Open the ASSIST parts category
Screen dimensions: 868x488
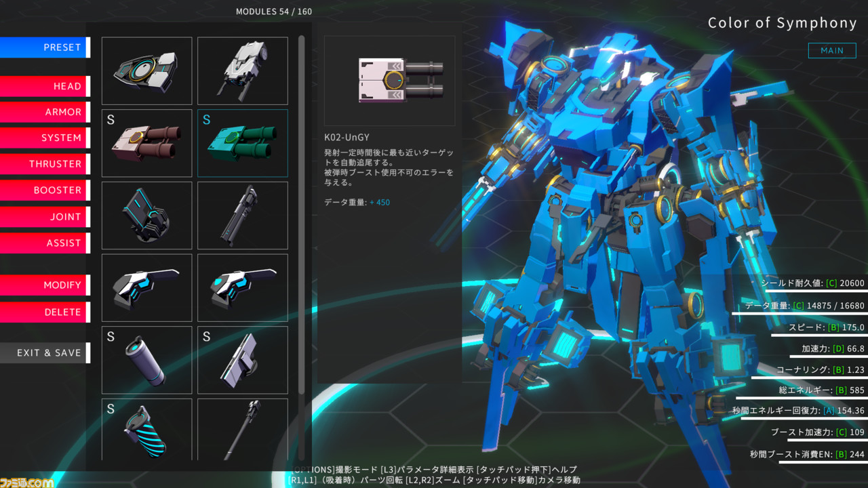pyautogui.click(x=45, y=243)
